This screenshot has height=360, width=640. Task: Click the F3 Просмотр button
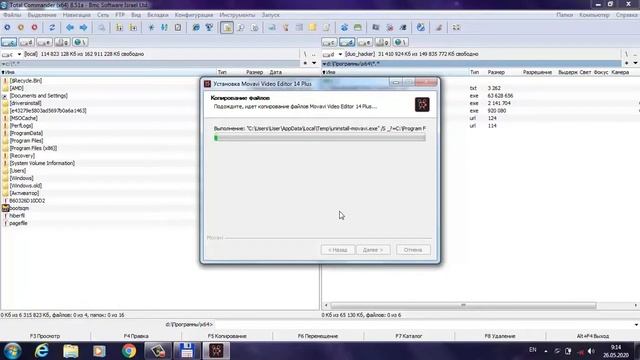45,336
